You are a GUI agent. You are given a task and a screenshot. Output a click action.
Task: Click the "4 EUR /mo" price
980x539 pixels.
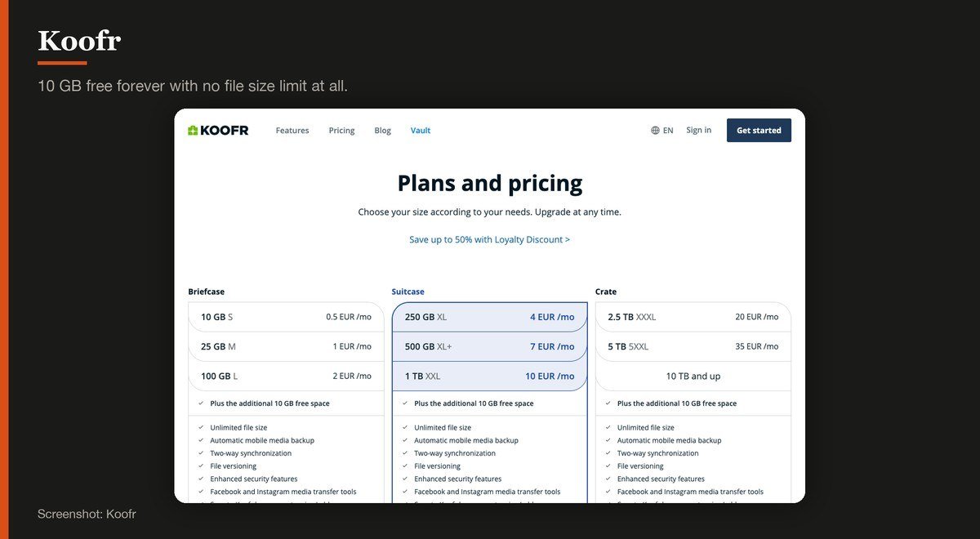coord(552,317)
